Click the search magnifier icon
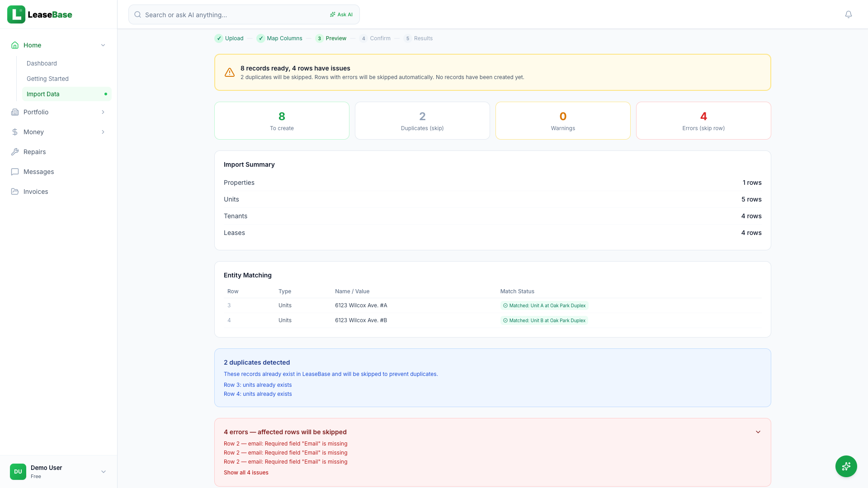The width and height of the screenshot is (868, 488). pyautogui.click(x=138, y=14)
